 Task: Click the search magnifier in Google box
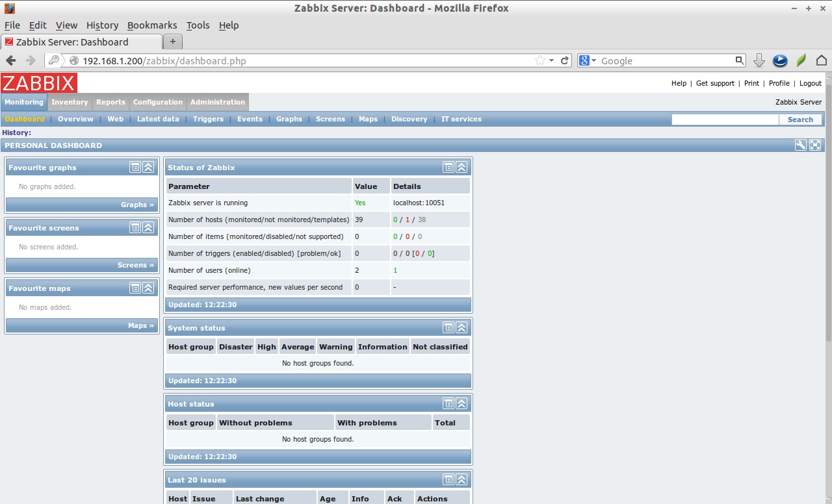coord(739,60)
